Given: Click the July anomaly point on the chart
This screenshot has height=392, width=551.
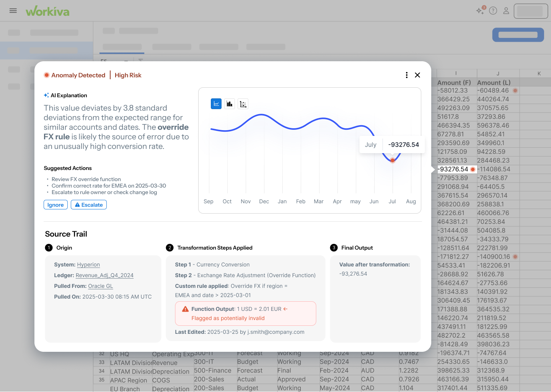Looking at the screenshot, I should tap(392, 160).
